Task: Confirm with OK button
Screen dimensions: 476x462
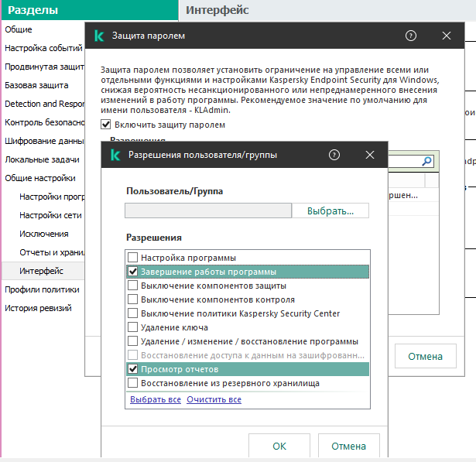Action: (279, 446)
